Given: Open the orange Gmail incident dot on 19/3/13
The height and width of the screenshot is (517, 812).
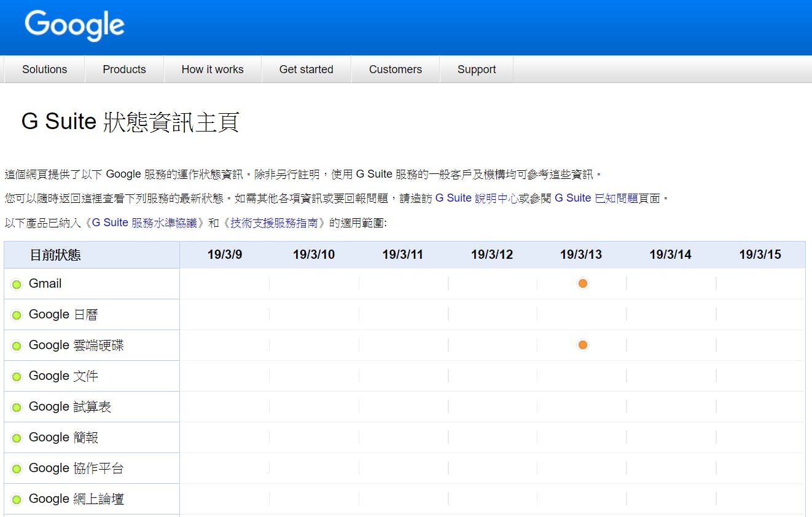Looking at the screenshot, I should (x=582, y=283).
